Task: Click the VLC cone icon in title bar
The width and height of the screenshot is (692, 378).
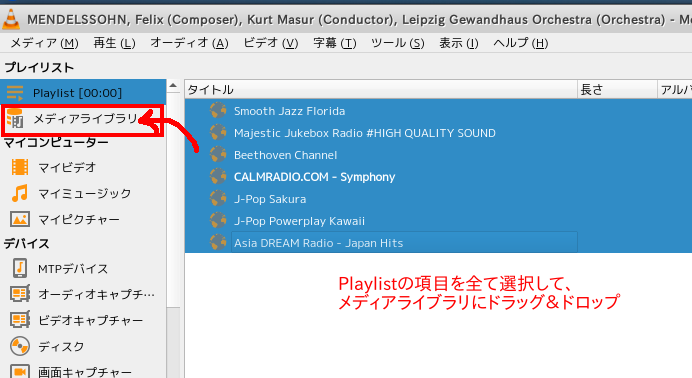Action: [x=11, y=20]
